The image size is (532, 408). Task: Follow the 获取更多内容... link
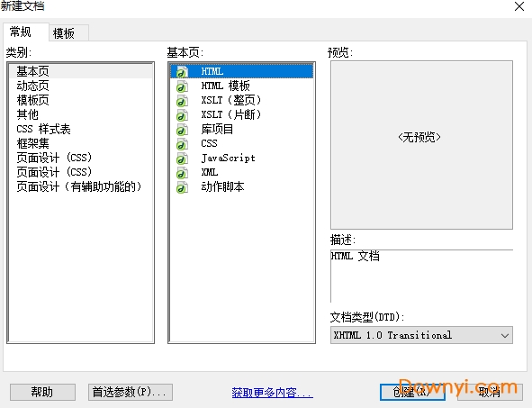click(272, 393)
